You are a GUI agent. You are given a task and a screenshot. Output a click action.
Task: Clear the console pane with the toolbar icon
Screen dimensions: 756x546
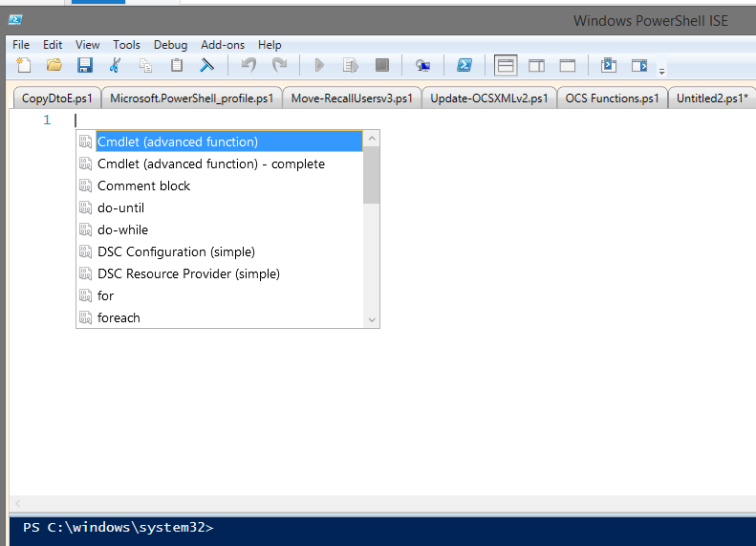(x=206, y=65)
